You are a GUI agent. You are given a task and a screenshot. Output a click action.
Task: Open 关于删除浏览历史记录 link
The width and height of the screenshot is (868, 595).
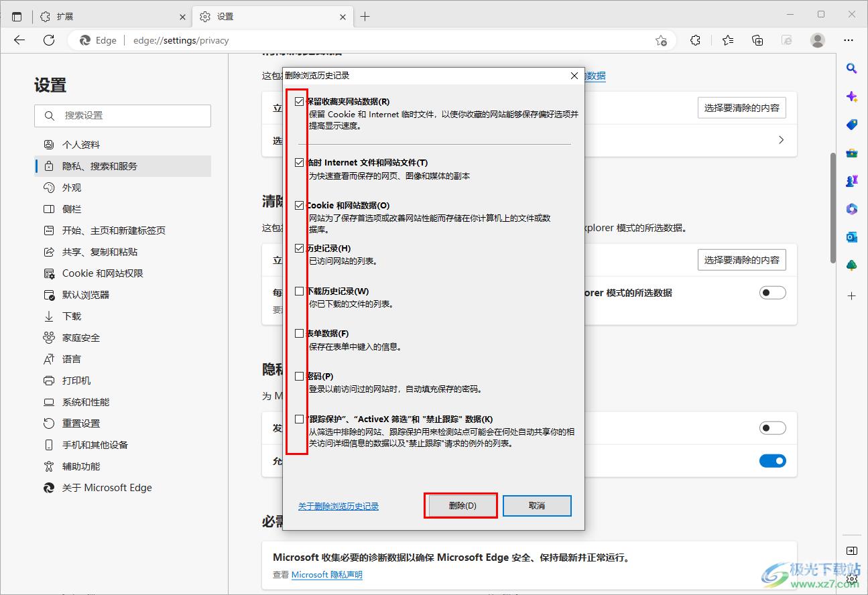click(338, 506)
